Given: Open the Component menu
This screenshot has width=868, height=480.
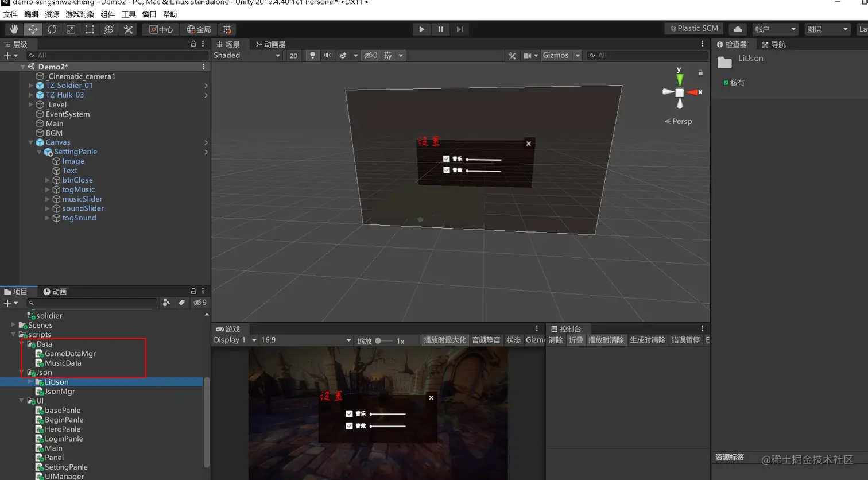Looking at the screenshot, I should pos(108,14).
